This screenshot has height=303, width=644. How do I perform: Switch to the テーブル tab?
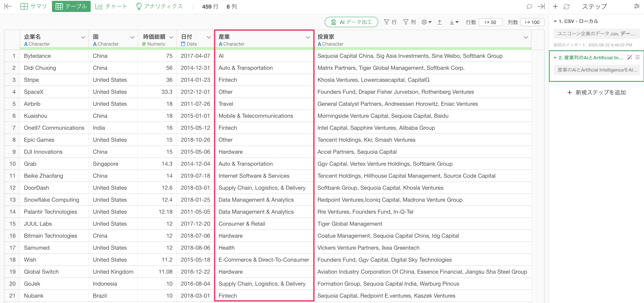coord(71,6)
